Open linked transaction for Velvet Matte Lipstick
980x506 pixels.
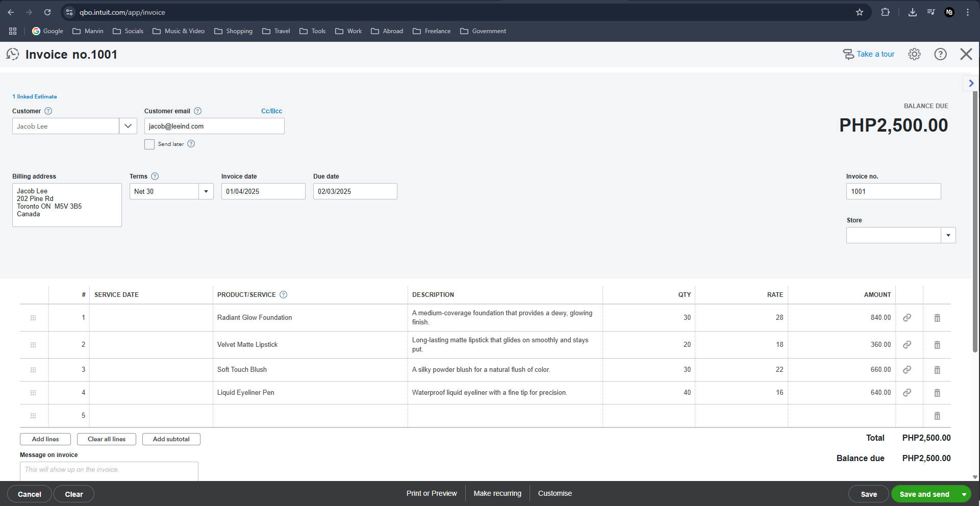pos(907,345)
